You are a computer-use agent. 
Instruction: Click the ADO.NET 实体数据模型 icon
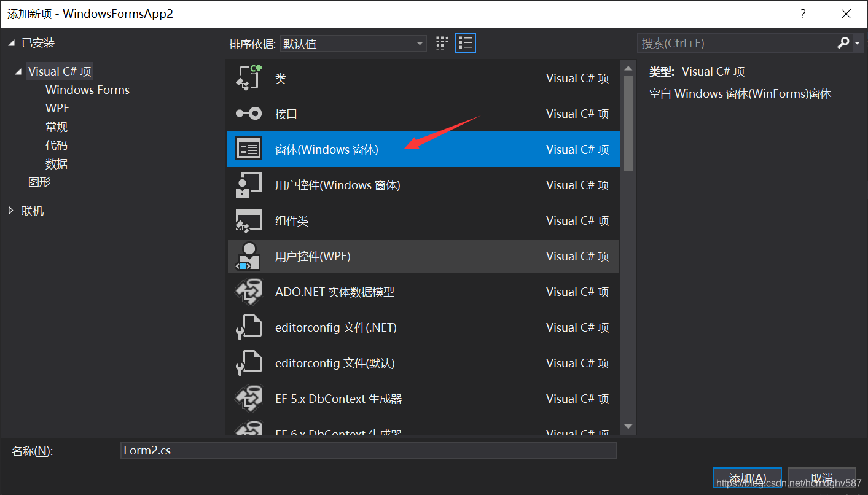pos(249,292)
